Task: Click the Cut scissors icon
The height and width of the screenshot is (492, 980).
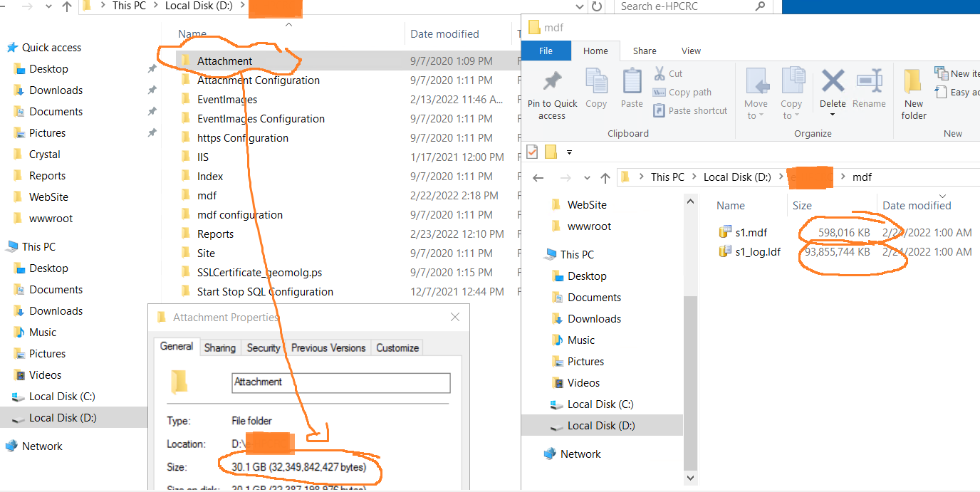Action: pyautogui.click(x=660, y=73)
